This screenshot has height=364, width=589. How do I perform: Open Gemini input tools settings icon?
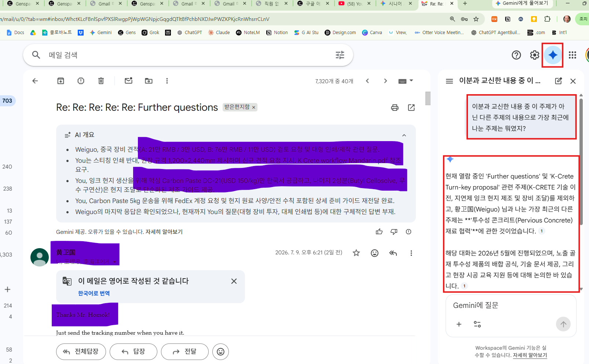tap(477, 324)
